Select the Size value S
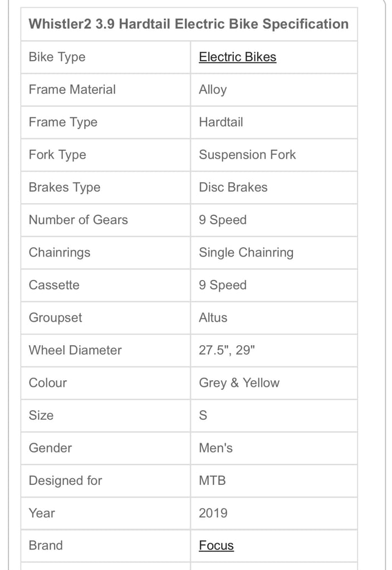 coord(203,415)
